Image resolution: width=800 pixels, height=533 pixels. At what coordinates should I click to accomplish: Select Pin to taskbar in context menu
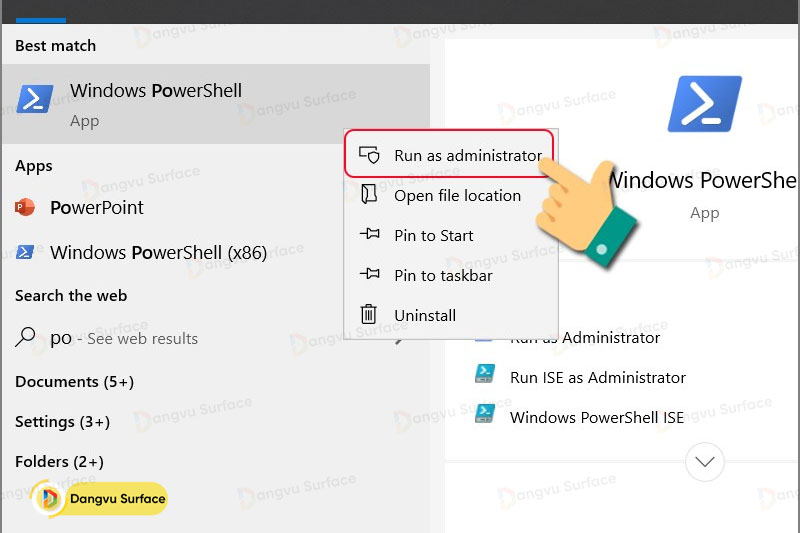[x=443, y=275]
